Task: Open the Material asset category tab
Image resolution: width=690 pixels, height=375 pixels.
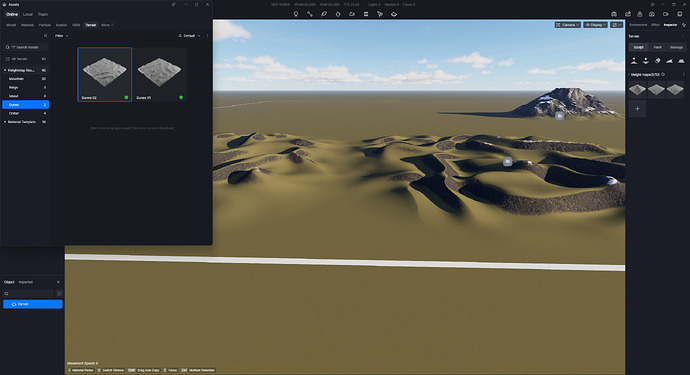Action: pyautogui.click(x=27, y=25)
